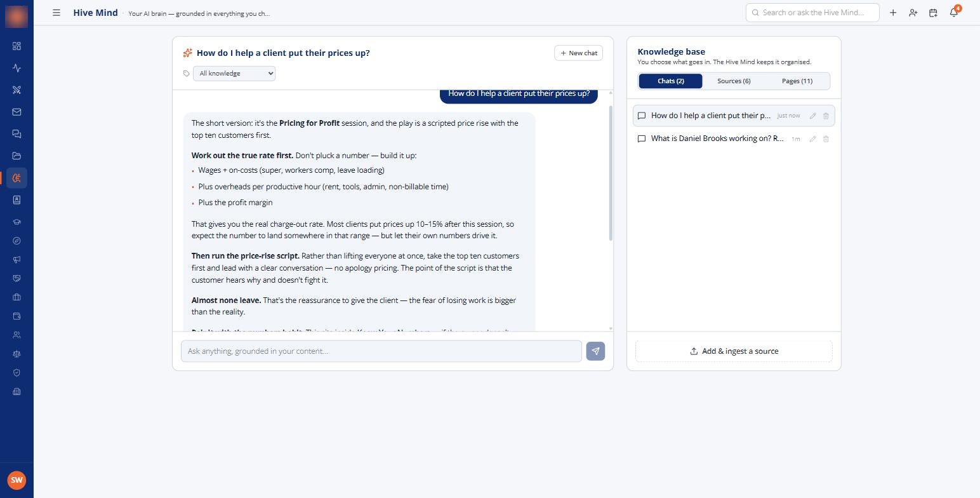Open the handshake icon in sidebar
The image size is (980, 498).
pos(17,278)
